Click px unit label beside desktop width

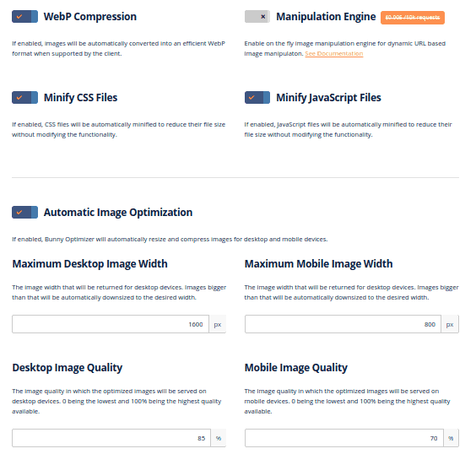[218, 324]
